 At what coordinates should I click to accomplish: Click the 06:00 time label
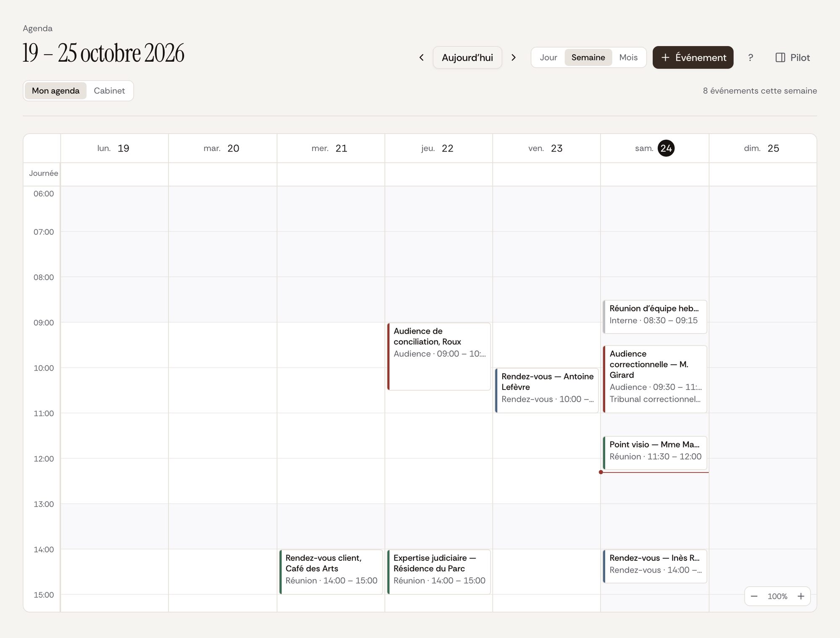[44, 193]
